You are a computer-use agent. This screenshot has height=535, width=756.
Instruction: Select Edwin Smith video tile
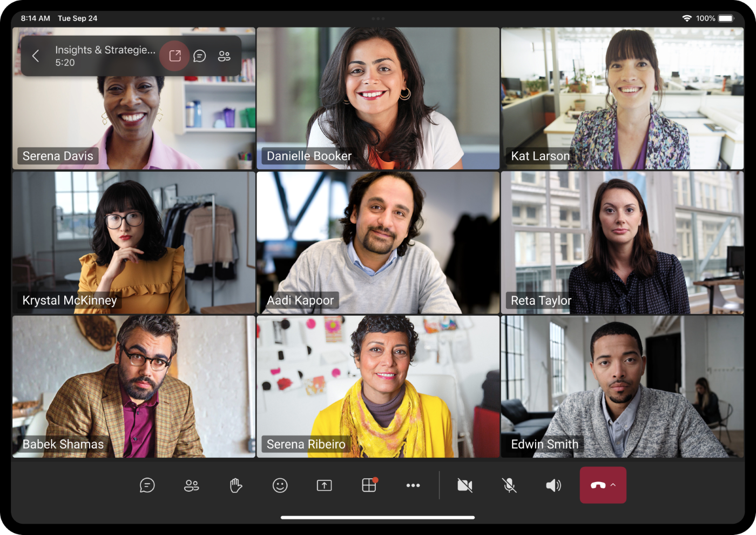622,386
